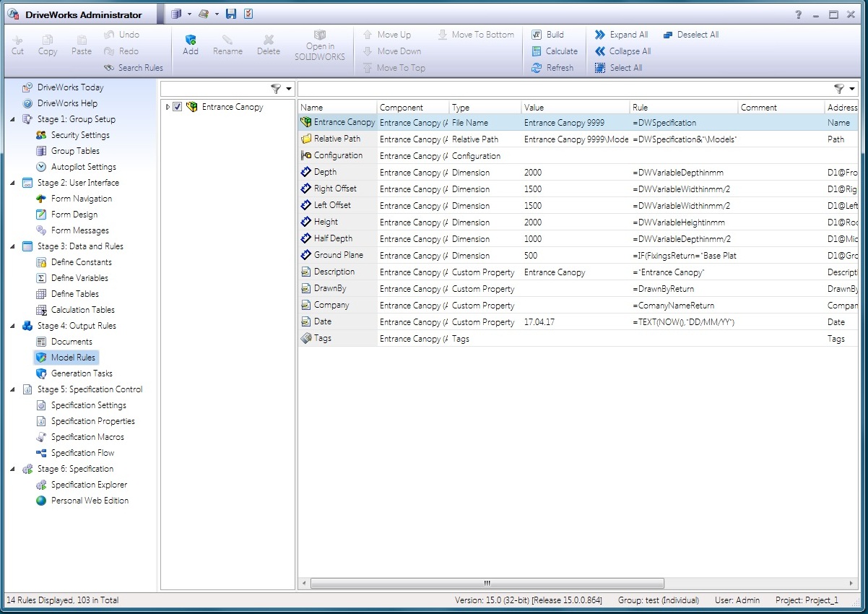The width and height of the screenshot is (868, 614).
Task: Click the Refresh button
Action: tap(555, 67)
